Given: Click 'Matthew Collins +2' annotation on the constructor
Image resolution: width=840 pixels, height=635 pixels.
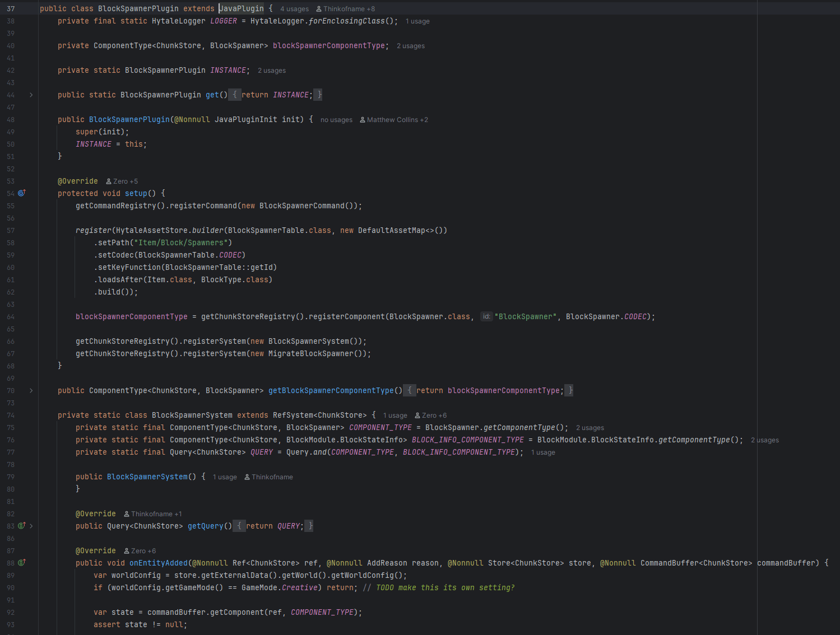Looking at the screenshot, I should (397, 119).
